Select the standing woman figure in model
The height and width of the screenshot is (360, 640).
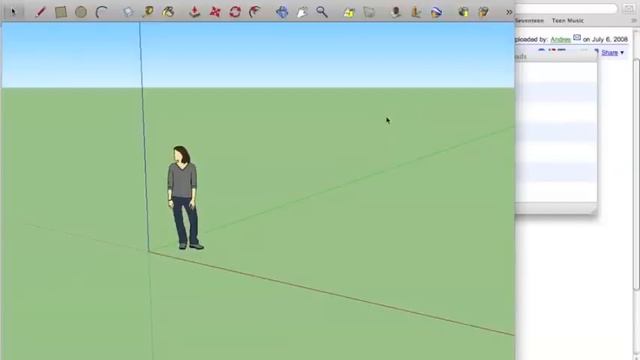coord(184,198)
